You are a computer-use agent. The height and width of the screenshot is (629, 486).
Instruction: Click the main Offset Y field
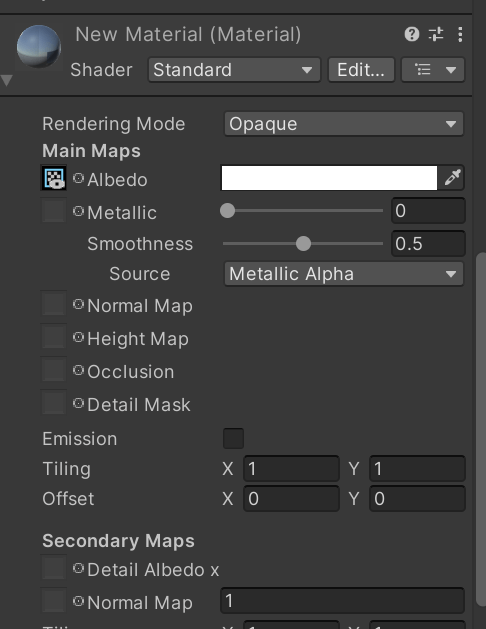pyautogui.click(x=417, y=499)
